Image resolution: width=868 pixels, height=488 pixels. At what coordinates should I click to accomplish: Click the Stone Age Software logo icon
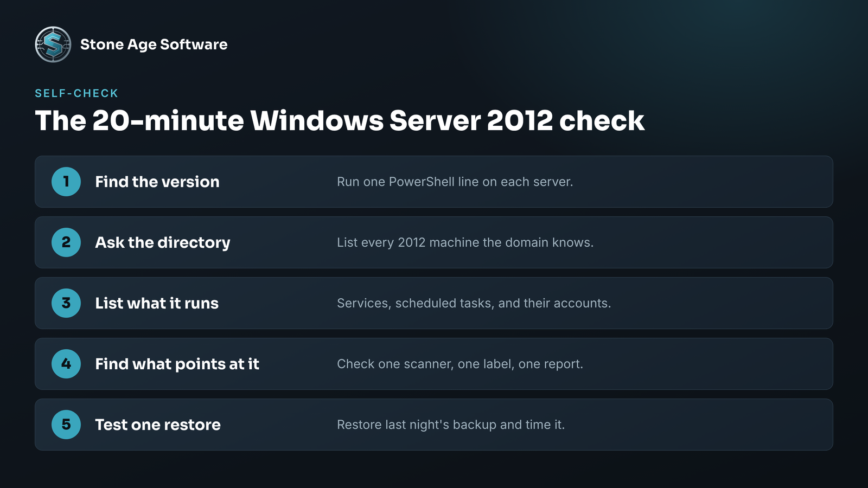click(53, 44)
